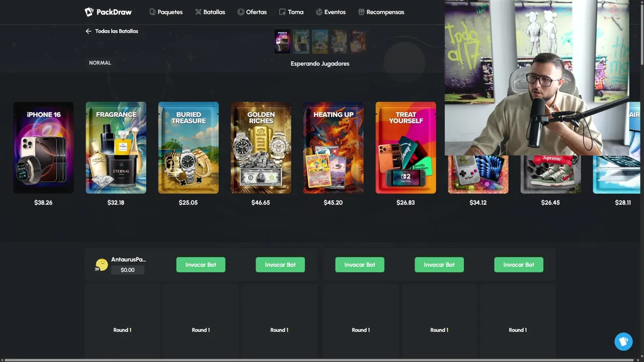Open the Golden Riches pack card
Viewport: 644px width, 362px height.
coord(261,148)
